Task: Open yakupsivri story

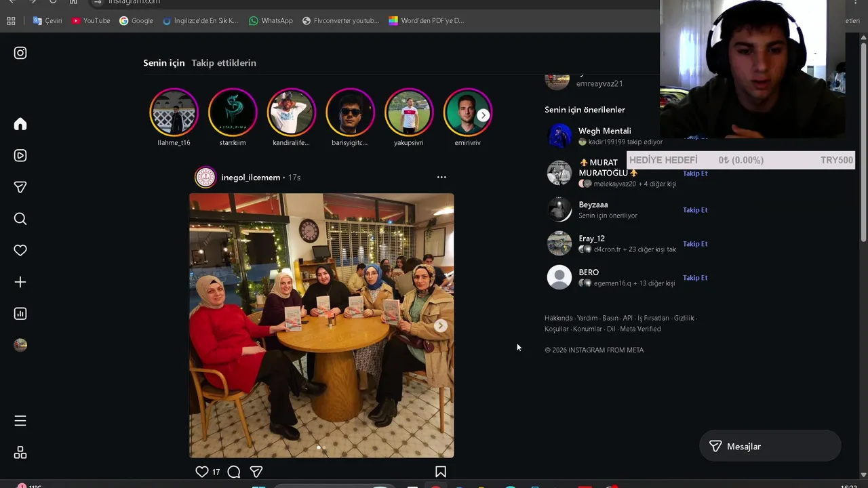Action: (x=409, y=113)
